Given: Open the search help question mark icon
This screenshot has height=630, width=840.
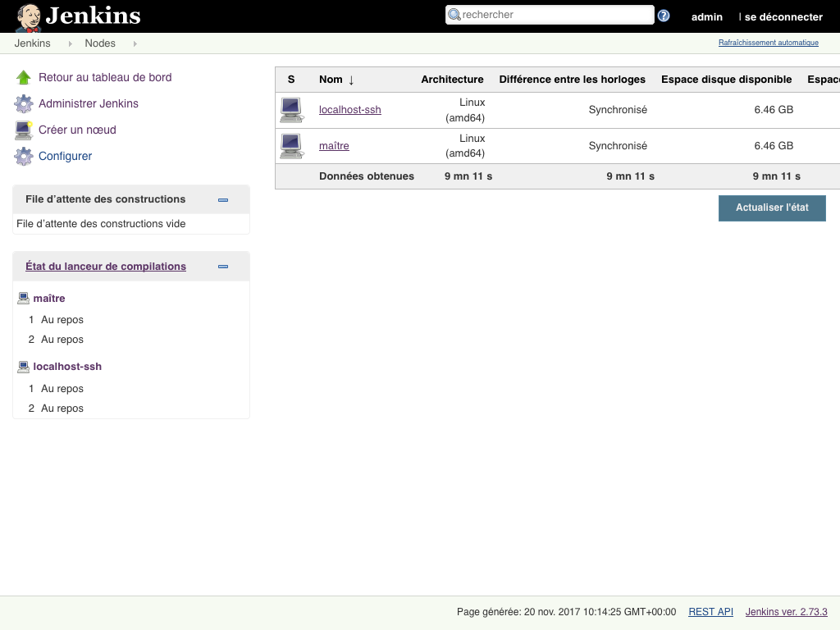Looking at the screenshot, I should (664, 16).
